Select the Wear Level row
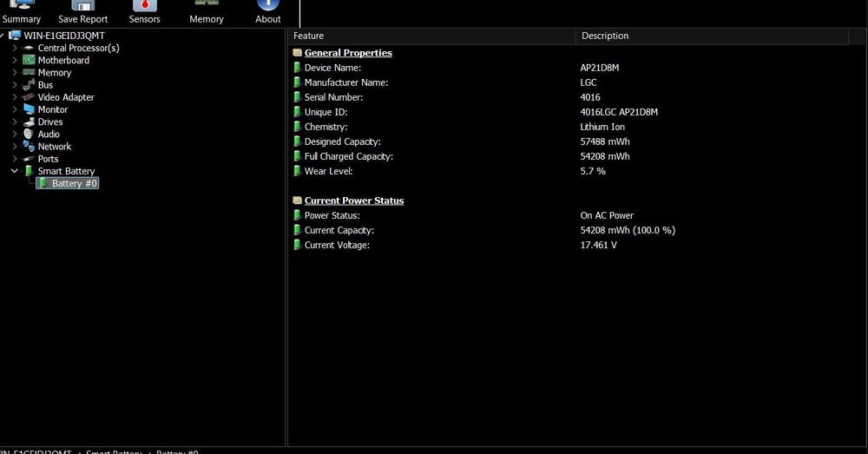 pyautogui.click(x=330, y=171)
